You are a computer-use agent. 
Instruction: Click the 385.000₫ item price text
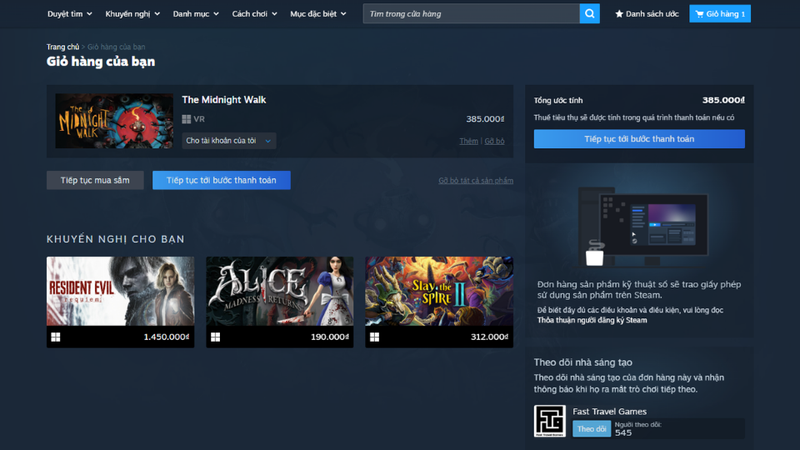coord(485,119)
